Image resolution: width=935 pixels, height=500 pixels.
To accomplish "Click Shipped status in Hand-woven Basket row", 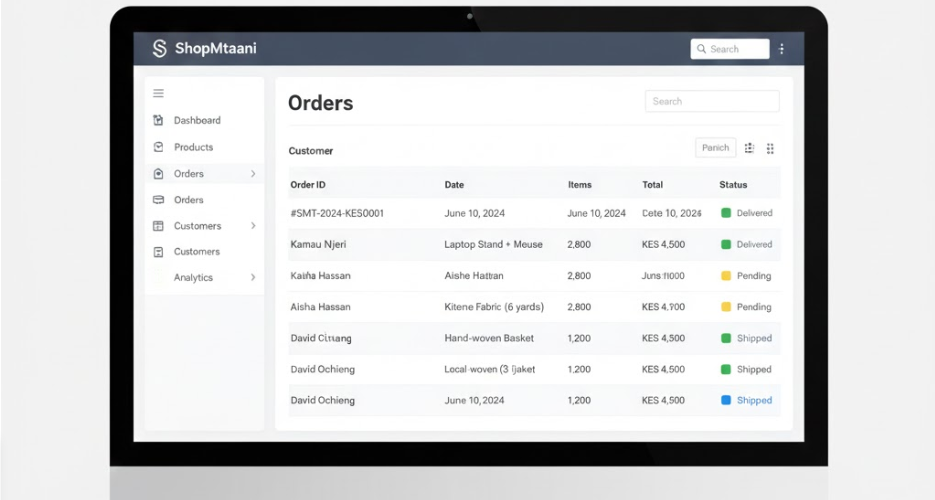I will [754, 338].
